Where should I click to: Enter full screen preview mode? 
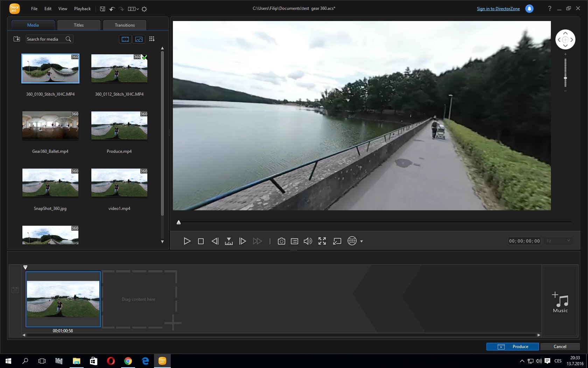322,241
